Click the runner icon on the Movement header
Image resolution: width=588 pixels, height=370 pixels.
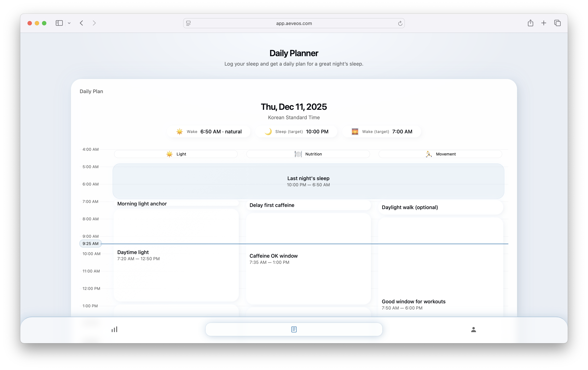pos(429,154)
